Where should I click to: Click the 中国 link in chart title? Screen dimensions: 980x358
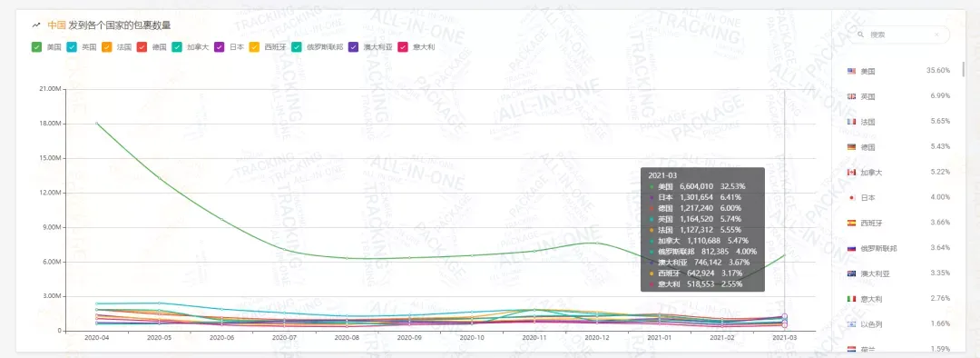point(56,25)
